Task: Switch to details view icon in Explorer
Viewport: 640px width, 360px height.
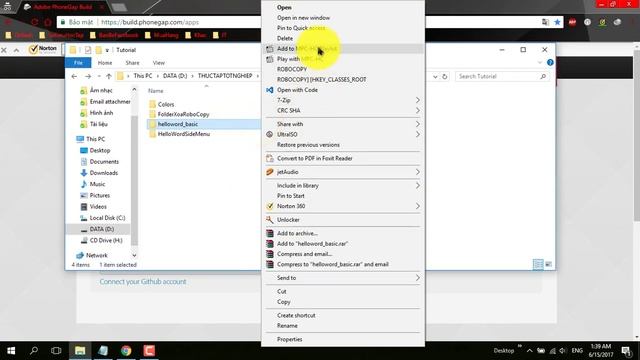Action: (x=538, y=264)
